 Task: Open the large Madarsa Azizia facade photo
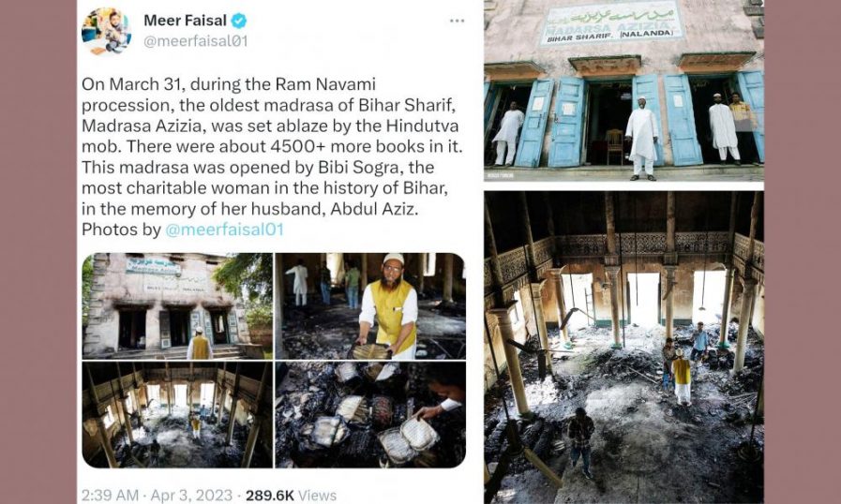623,91
